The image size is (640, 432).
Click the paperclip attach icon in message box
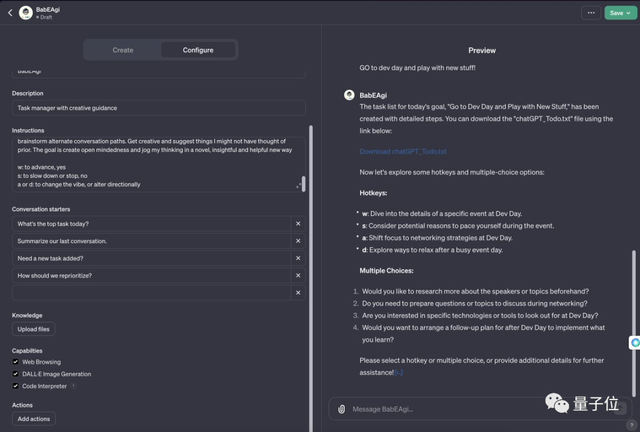coord(342,409)
